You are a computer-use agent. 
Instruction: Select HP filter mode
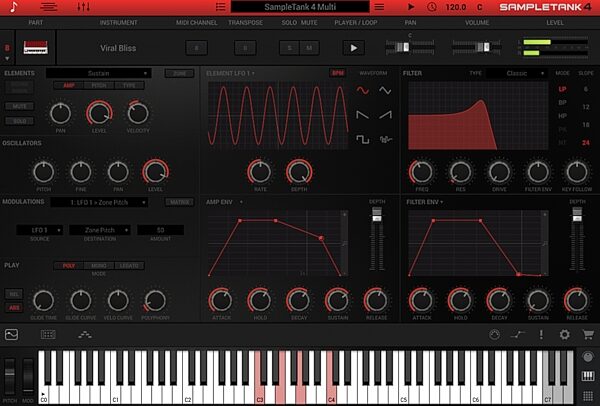(562, 116)
